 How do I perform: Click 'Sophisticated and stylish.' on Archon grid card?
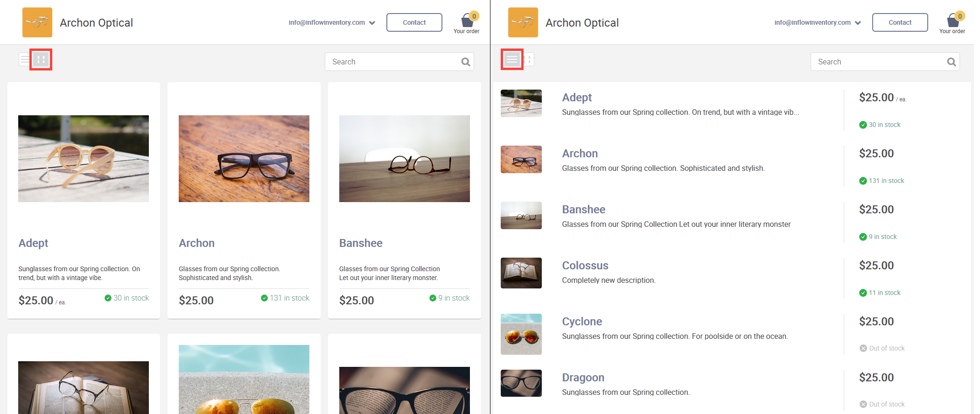[x=216, y=278]
